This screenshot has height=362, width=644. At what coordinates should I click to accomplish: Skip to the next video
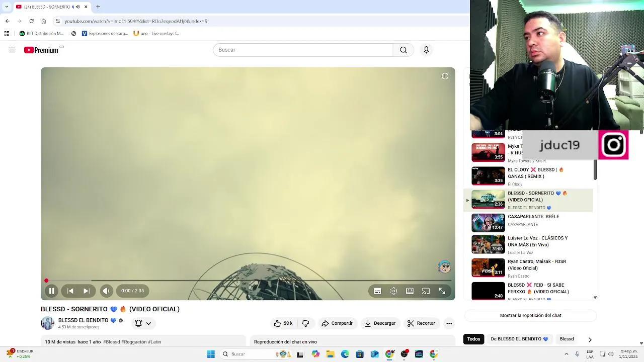click(86, 291)
